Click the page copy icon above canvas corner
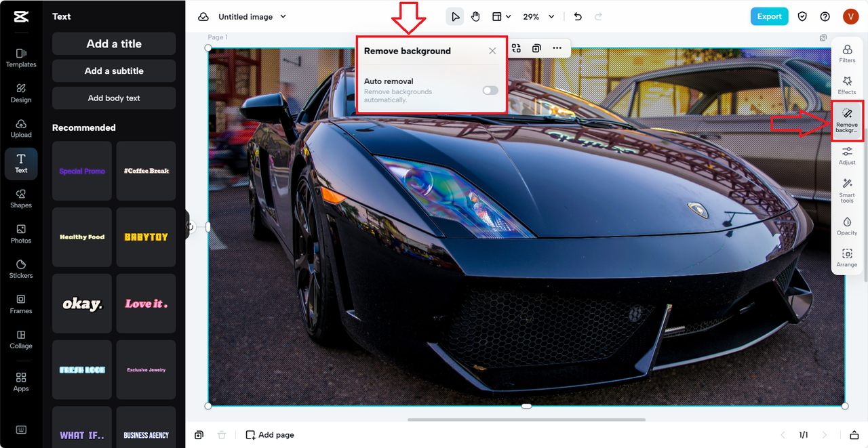 point(823,38)
